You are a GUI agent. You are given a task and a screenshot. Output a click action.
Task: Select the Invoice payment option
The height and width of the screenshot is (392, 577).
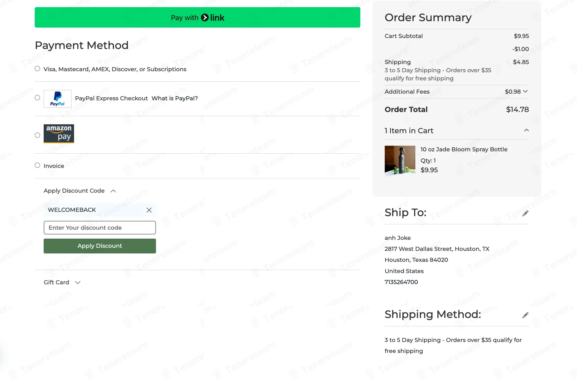click(38, 165)
